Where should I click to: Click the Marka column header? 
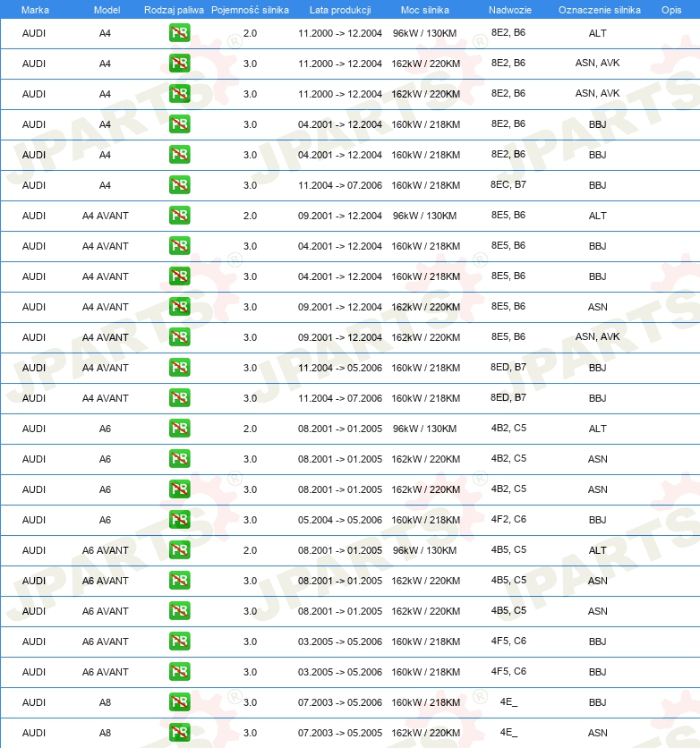point(35,10)
